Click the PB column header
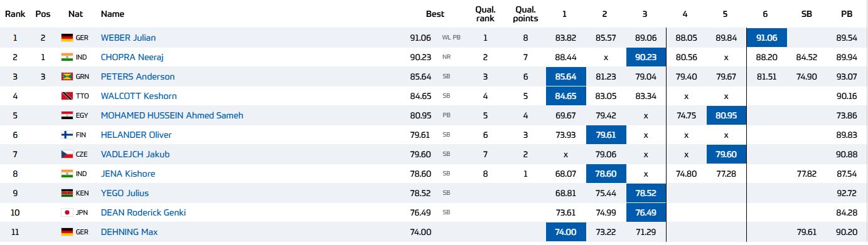This screenshot has height=245, width=868. pyautogui.click(x=846, y=14)
